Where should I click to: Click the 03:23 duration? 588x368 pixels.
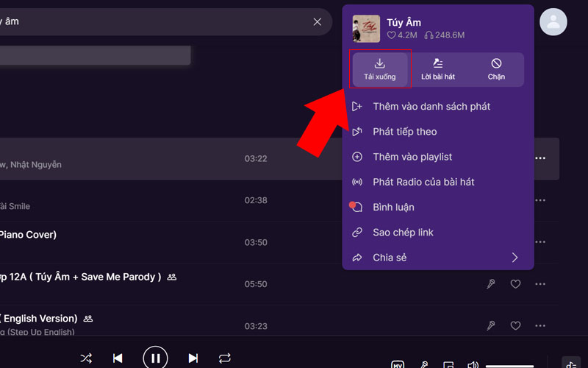[x=256, y=326]
